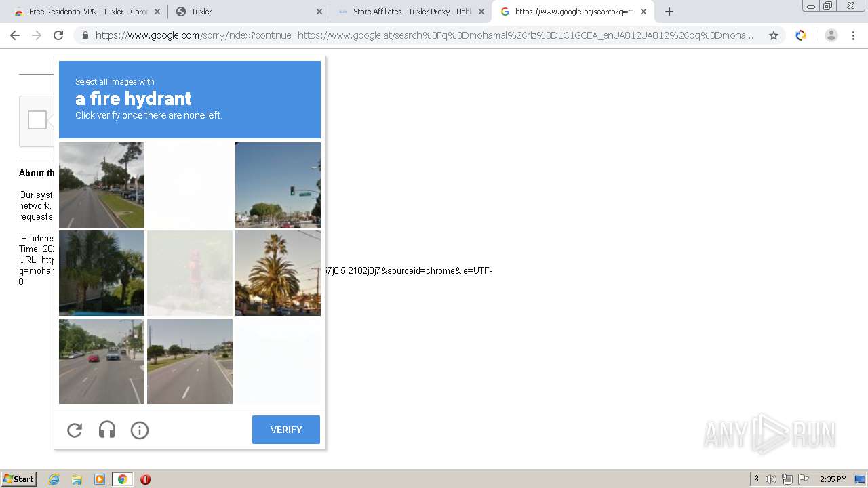Reload the captcha challenge images
The image size is (868, 488).
75,430
